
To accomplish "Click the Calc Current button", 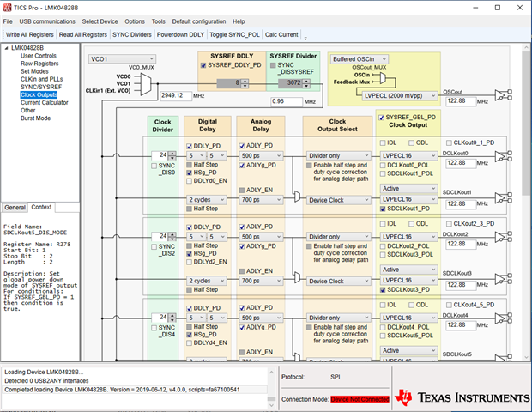I will click(x=281, y=34).
